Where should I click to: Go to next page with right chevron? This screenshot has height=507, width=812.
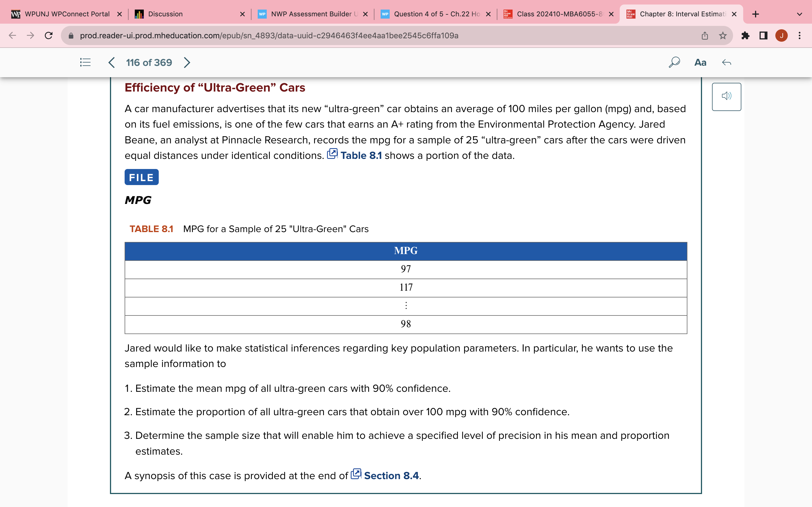click(187, 62)
